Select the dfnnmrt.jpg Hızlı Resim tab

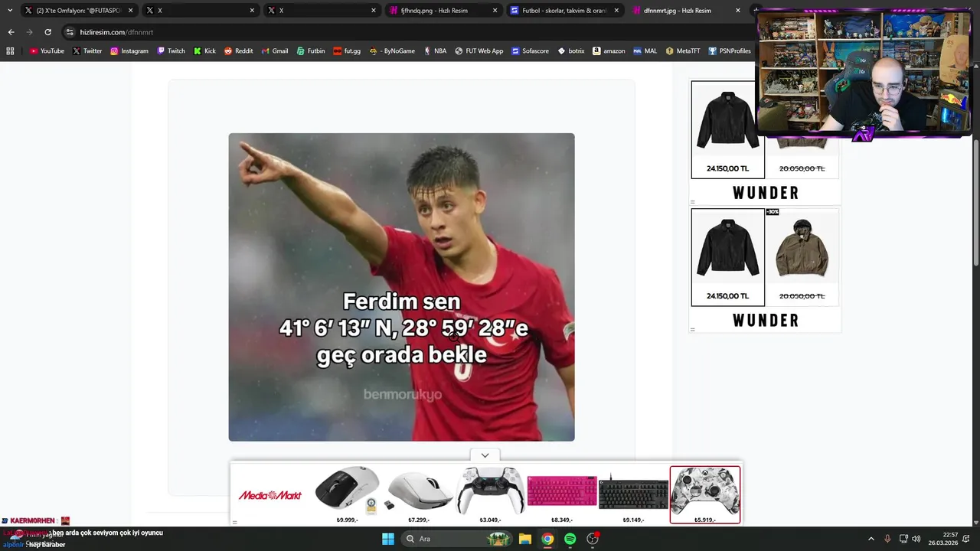(686, 11)
